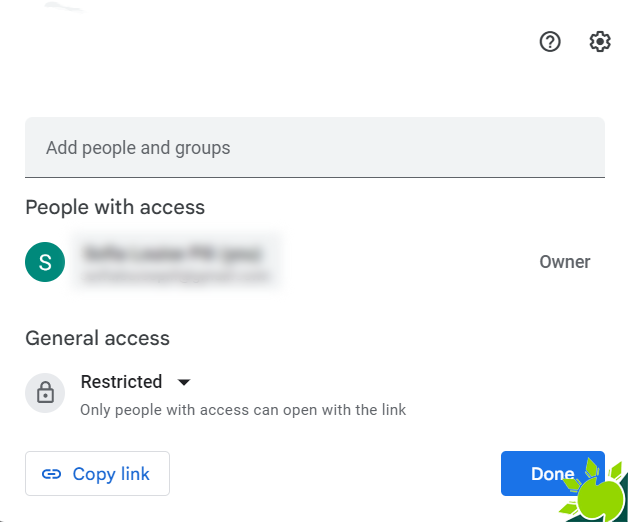Click the gray area right of the placeholder text

[x=417, y=147]
